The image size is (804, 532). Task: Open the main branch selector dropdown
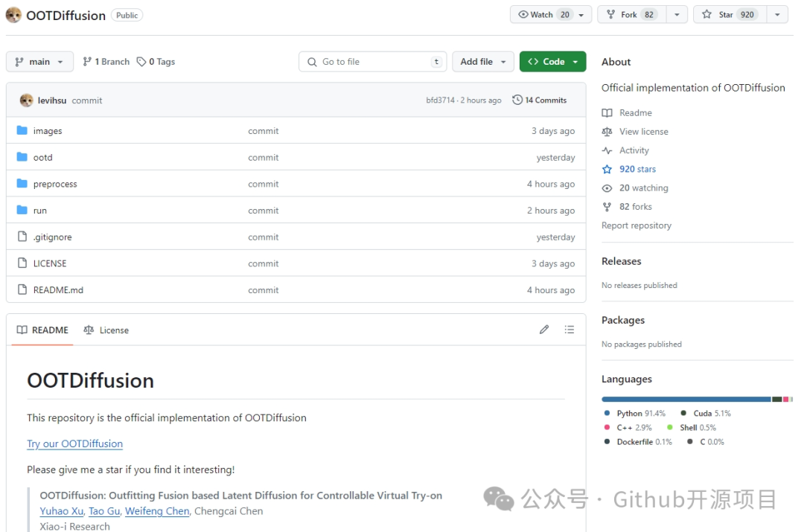[x=39, y=62]
